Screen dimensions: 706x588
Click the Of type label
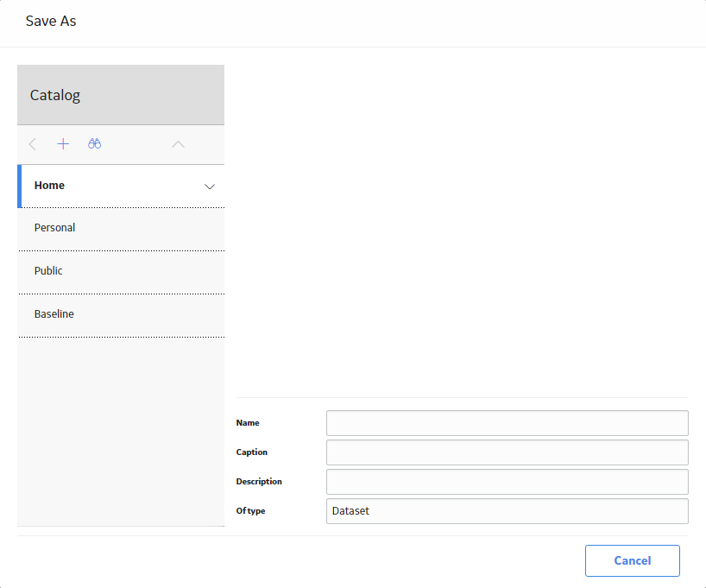pyautogui.click(x=251, y=511)
